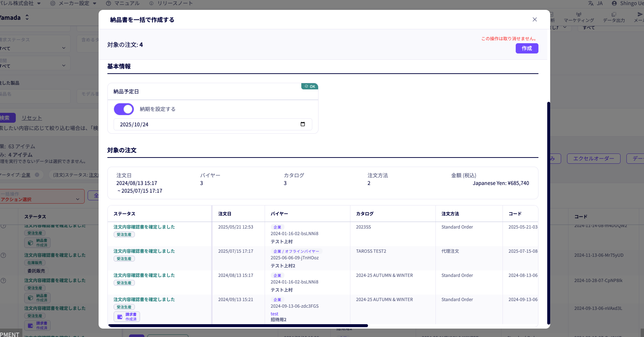This screenshot has width=644, height=337.
Task: Toggle the 納期を設定する switch off
Action: pyautogui.click(x=124, y=109)
